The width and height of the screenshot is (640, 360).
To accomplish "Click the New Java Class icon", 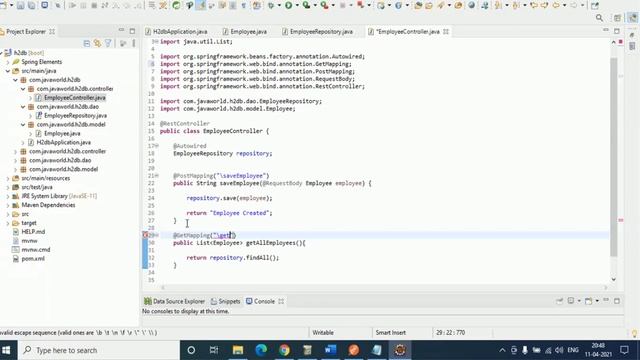I will pos(398,5).
